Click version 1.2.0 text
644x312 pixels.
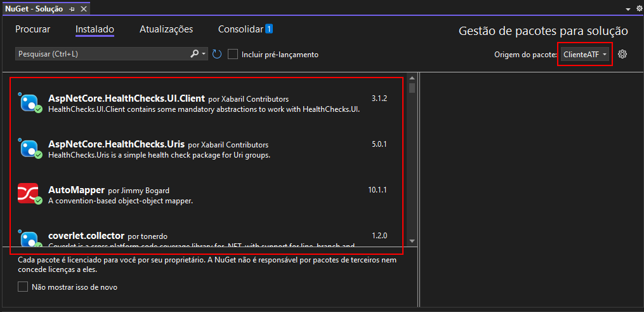379,236
